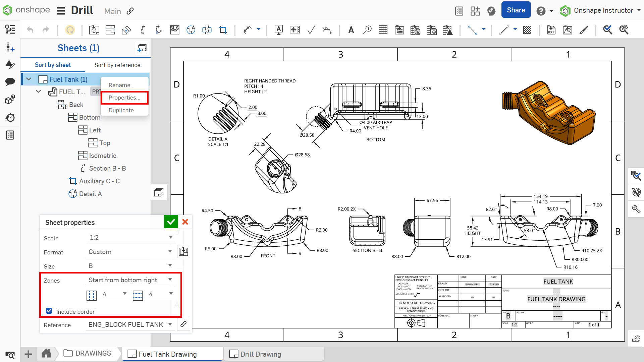Click the geometric tolerance icon
Screen dimensions: 644x362
(294, 29)
